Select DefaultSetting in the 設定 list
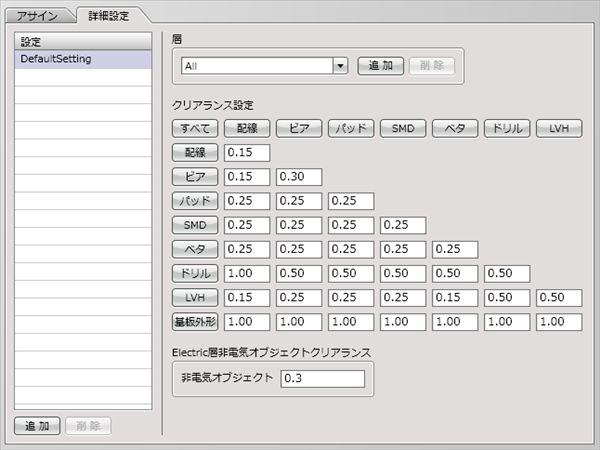The image size is (600, 450). pos(83,59)
